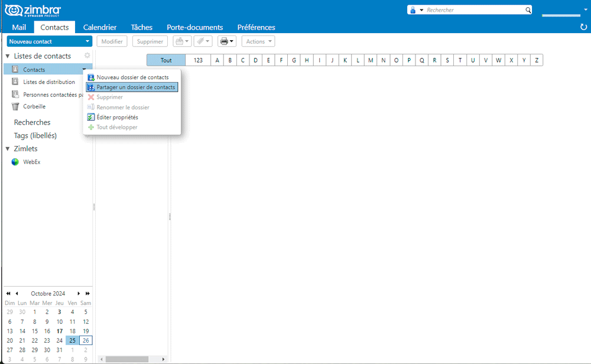Go to previous year in mini calendar
Screen dimensions: 591x364
(x=8, y=294)
